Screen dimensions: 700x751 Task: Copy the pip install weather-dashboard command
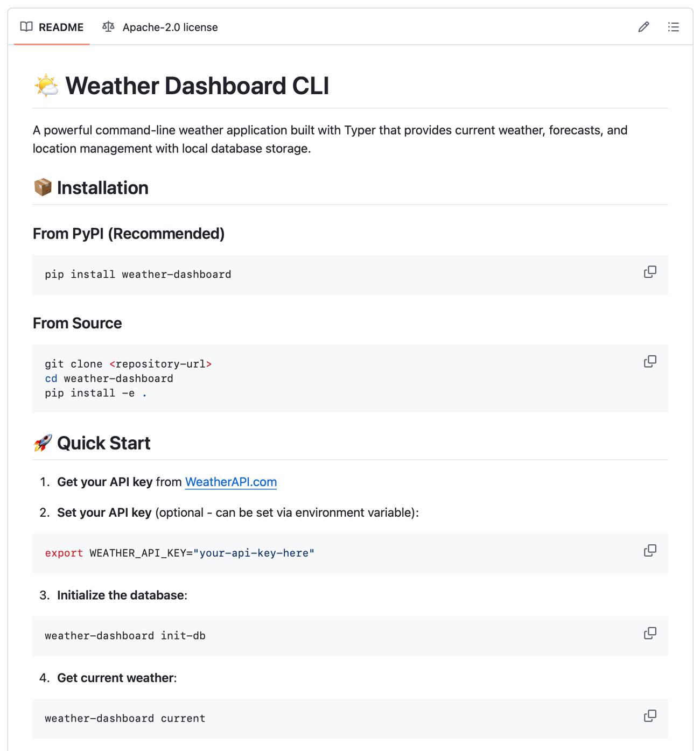click(650, 272)
